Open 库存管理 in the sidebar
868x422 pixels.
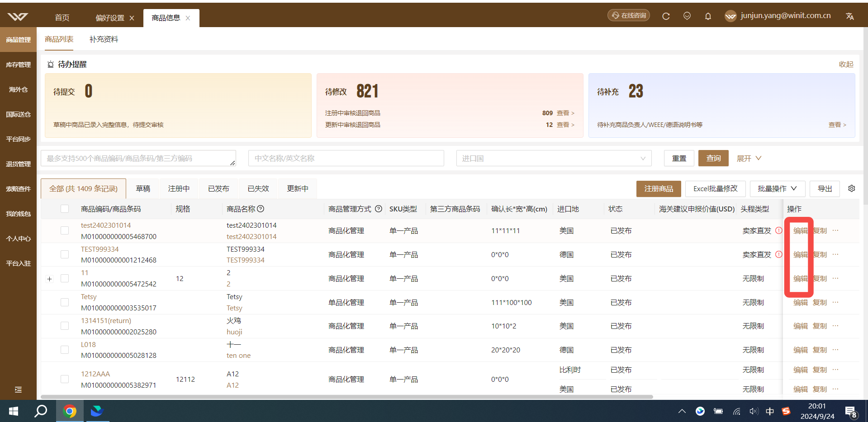click(18, 65)
